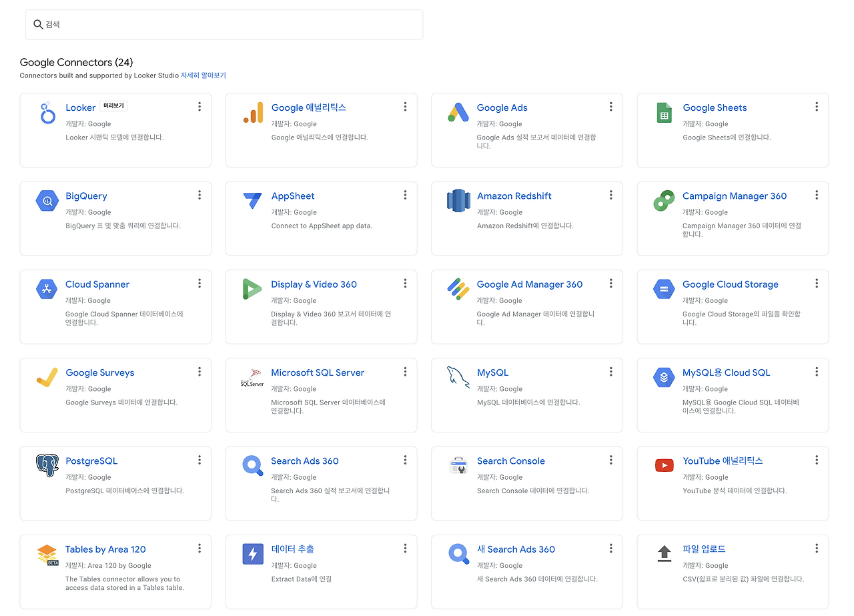Click the Google 애널리틱스 bar chart icon
The height and width of the screenshot is (616, 854).
(x=253, y=113)
